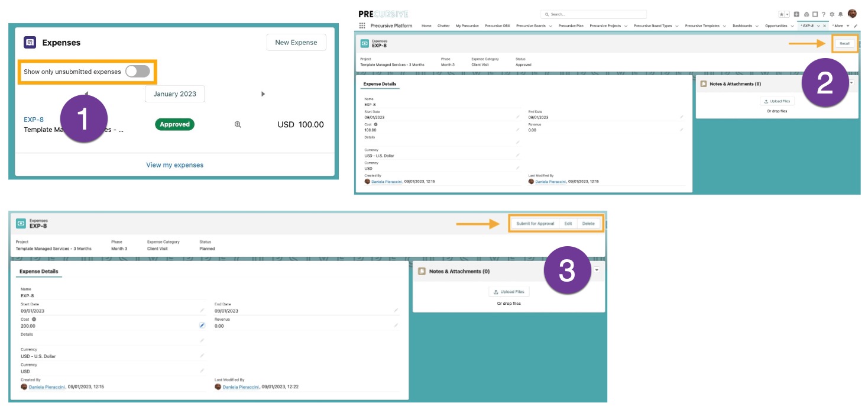868x406 pixels.
Task: Open Salesforce Help with the question mark icon
Action: pos(824,14)
